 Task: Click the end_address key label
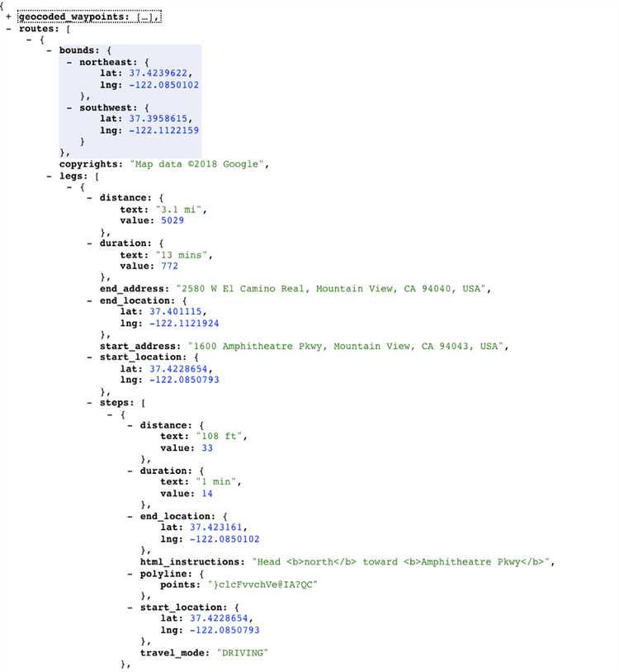pos(135,289)
